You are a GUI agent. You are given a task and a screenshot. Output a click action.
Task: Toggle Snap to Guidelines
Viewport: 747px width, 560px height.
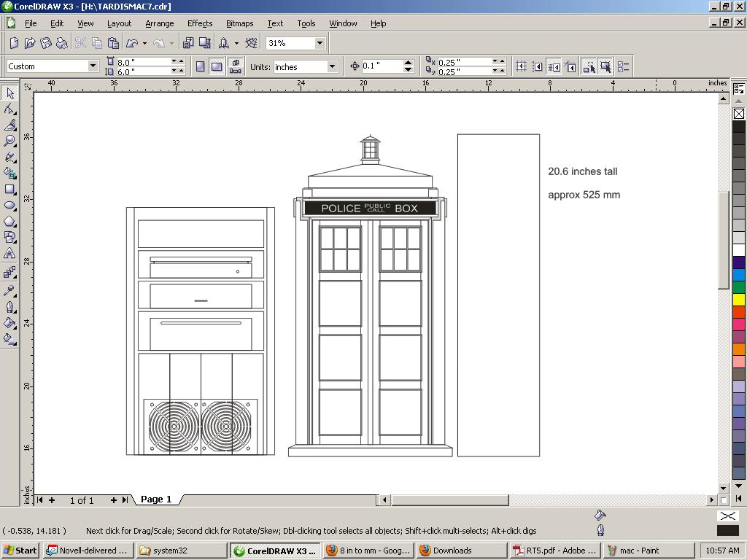point(538,66)
